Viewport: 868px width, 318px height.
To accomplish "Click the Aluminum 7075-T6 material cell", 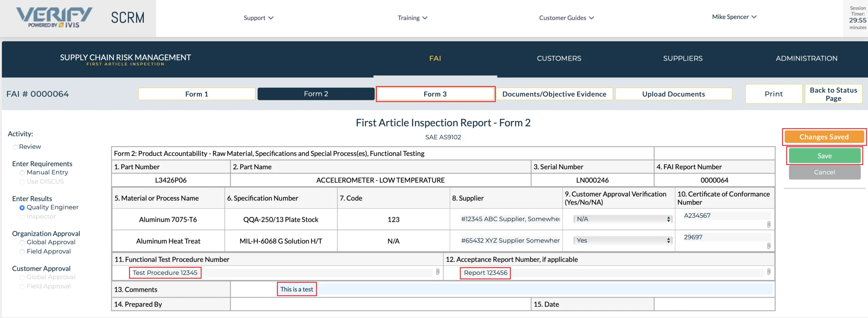I will (x=168, y=219).
